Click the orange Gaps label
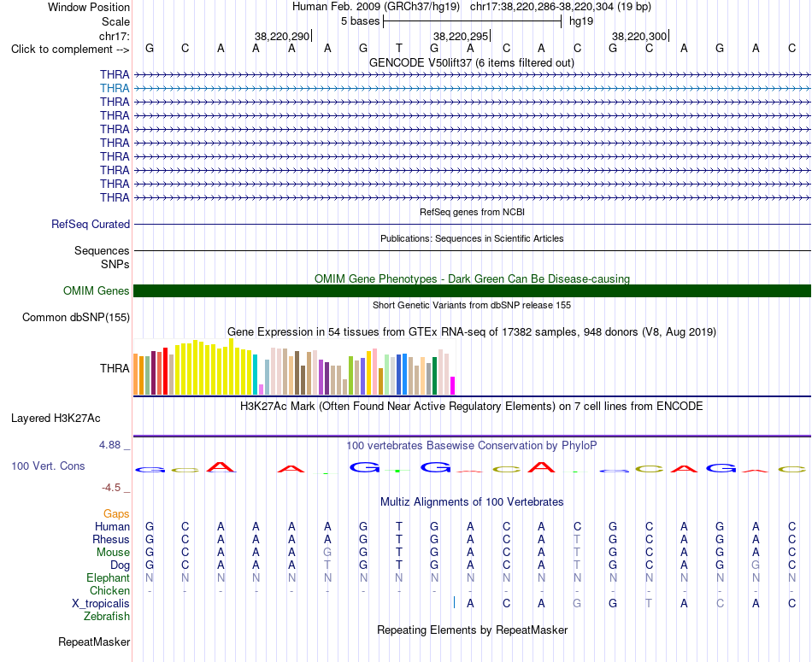 coord(116,514)
